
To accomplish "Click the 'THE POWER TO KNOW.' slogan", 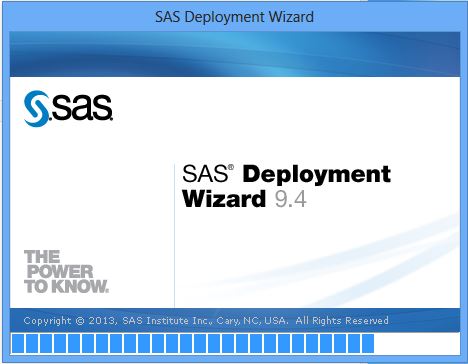I will coord(66,272).
